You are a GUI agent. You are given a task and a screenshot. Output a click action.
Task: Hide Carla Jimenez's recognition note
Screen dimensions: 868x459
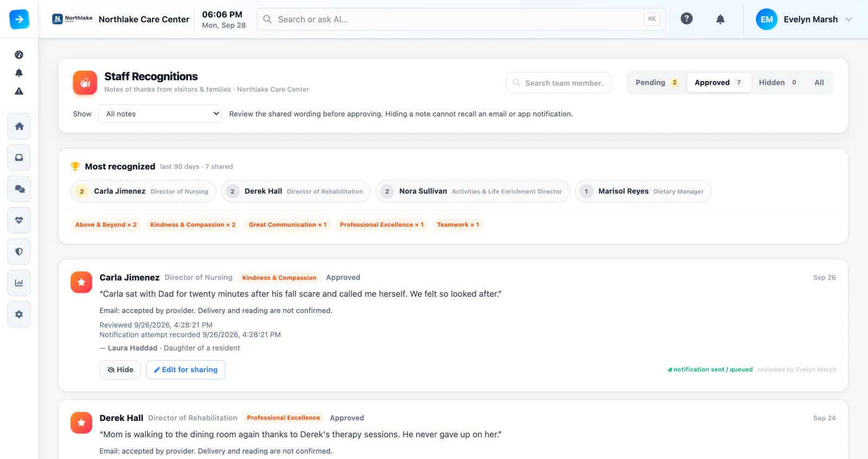120,369
